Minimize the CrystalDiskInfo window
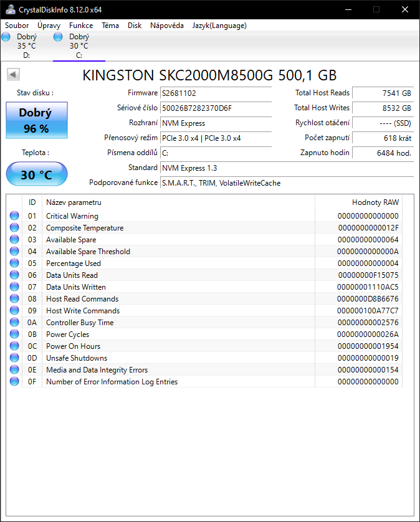Image resolution: width=420 pixels, height=522 pixels. pos(348,9)
